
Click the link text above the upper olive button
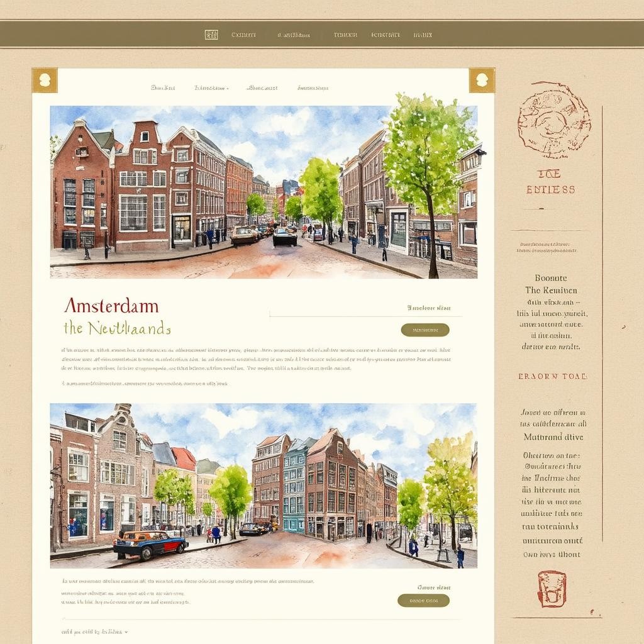coord(429,308)
